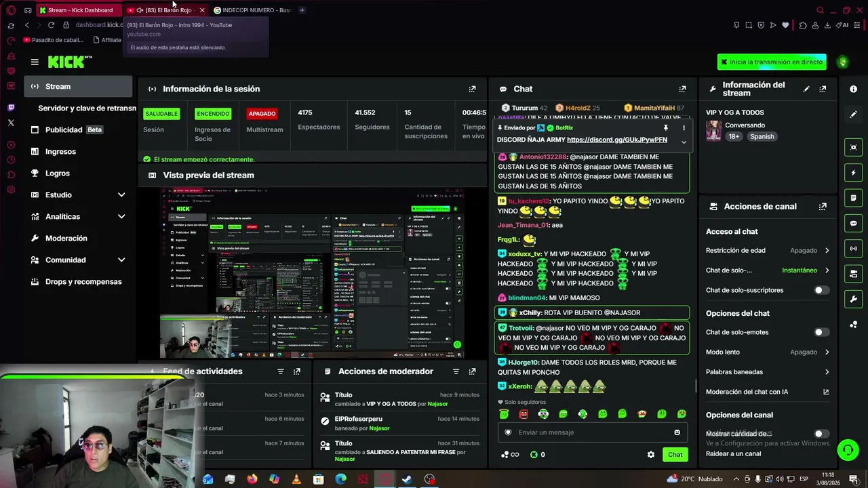Toggle Mostrar cantidad de switch
The image size is (868, 488).
tap(821, 434)
